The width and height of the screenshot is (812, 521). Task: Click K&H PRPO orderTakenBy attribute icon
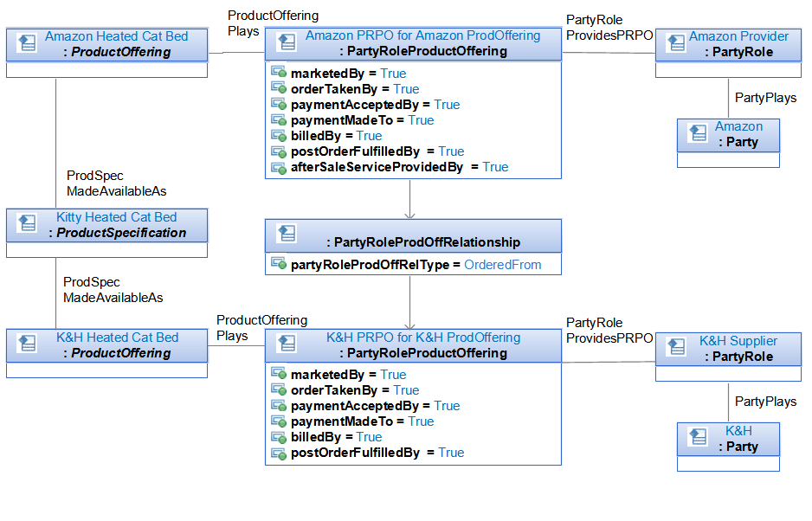coord(279,389)
